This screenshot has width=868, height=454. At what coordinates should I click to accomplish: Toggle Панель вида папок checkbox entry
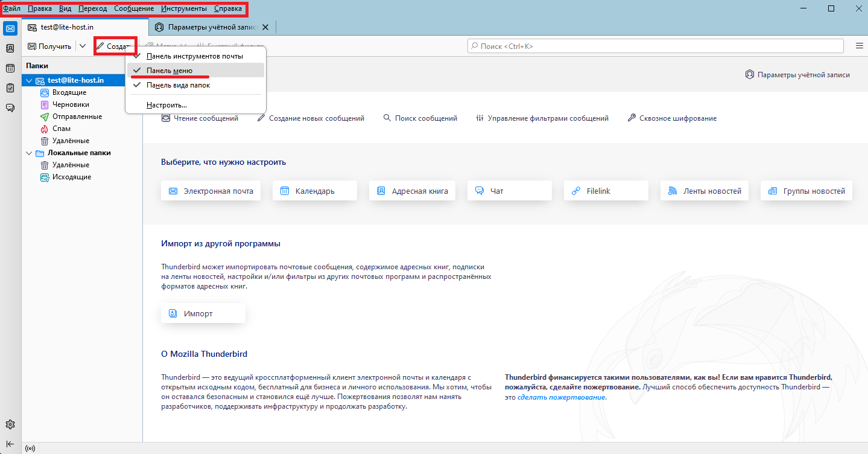pyautogui.click(x=195, y=85)
